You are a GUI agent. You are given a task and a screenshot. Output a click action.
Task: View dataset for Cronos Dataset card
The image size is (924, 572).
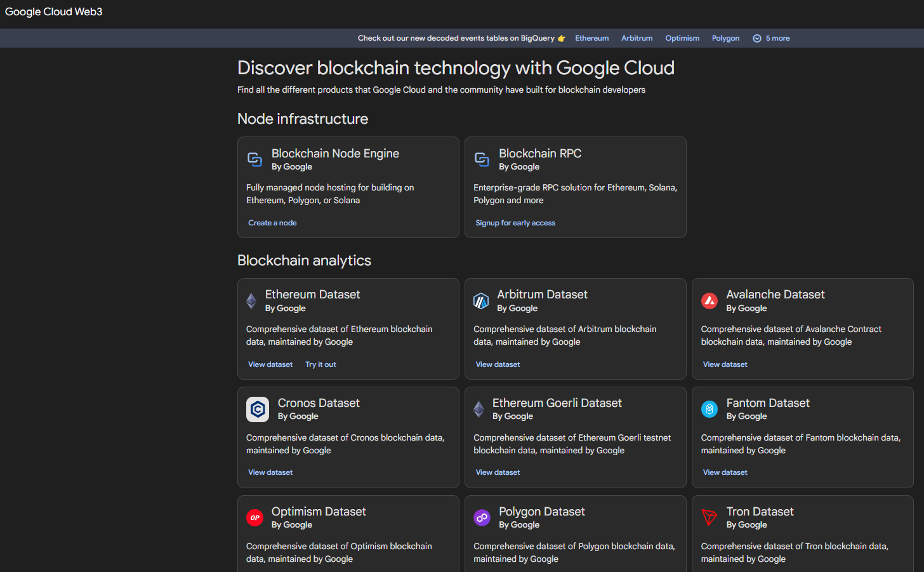coord(270,472)
